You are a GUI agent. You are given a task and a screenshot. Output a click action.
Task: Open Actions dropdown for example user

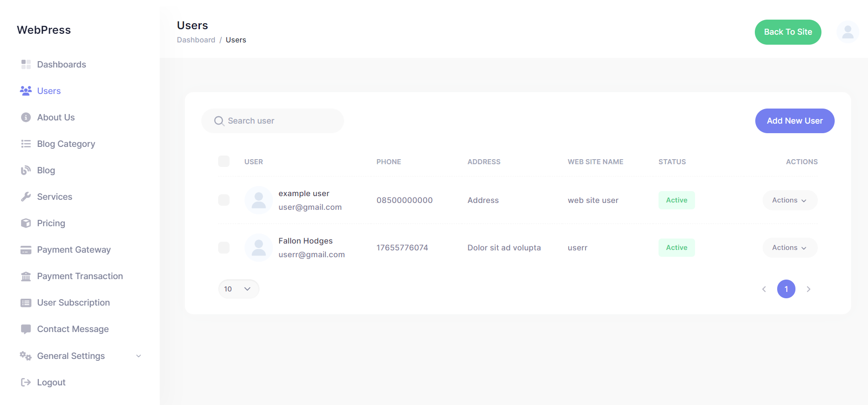pos(790,200)
